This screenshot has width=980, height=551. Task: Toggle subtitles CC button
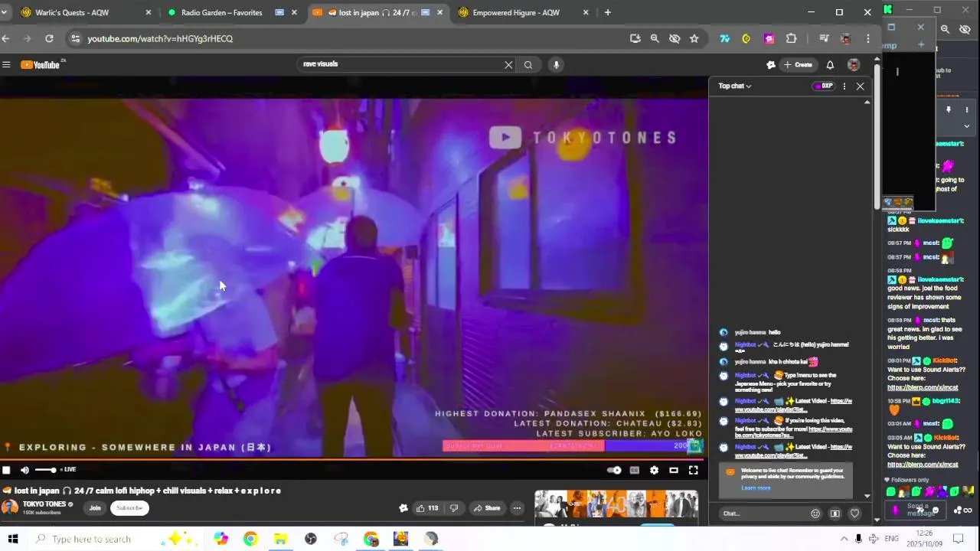635,470
